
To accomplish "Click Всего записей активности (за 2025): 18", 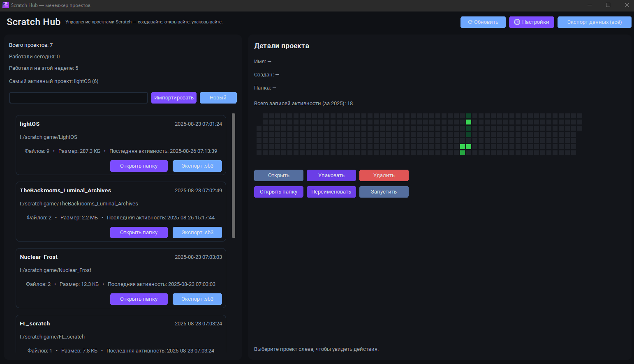I will [x=303, y=104].
